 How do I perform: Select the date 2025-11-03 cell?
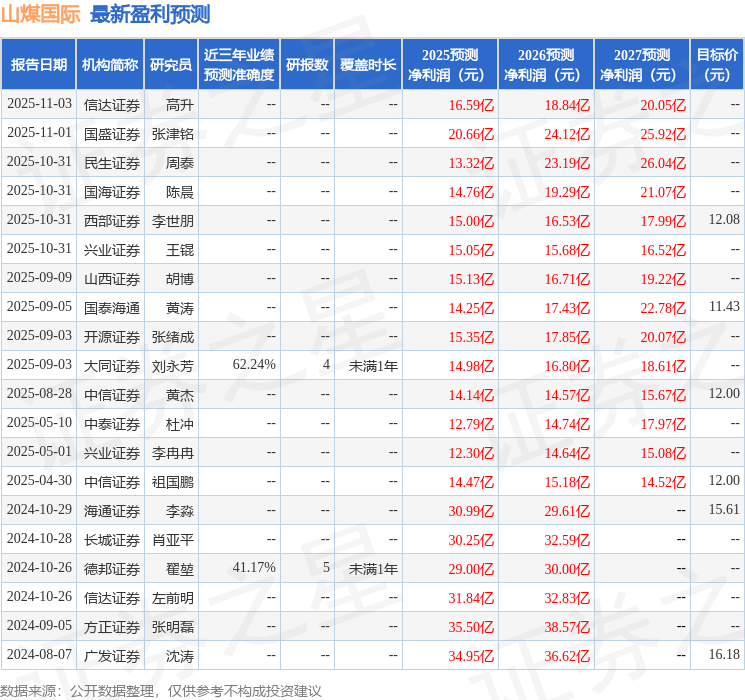[x=39, y=104]
